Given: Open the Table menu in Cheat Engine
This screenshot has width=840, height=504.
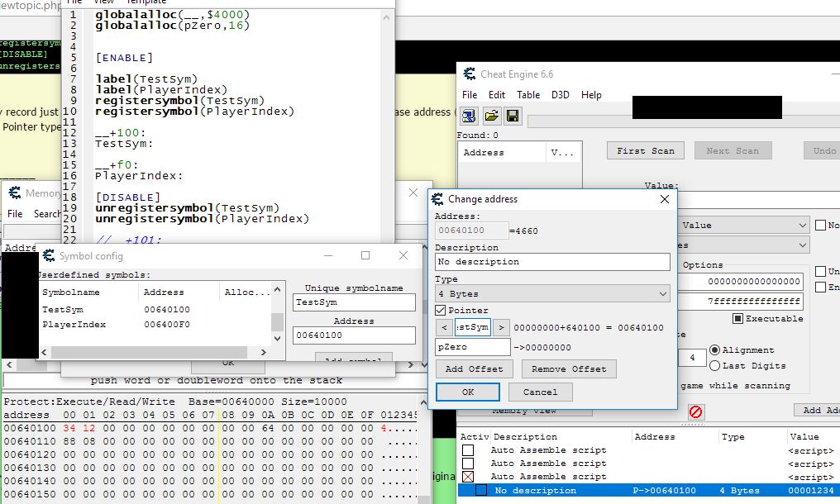Looking at the screenshot, I should pos(528,95).
